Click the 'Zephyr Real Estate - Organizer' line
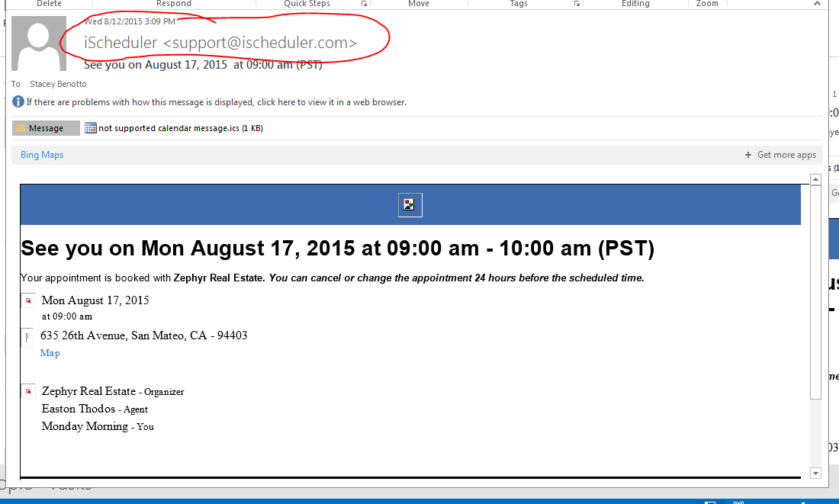 [113, 392]
